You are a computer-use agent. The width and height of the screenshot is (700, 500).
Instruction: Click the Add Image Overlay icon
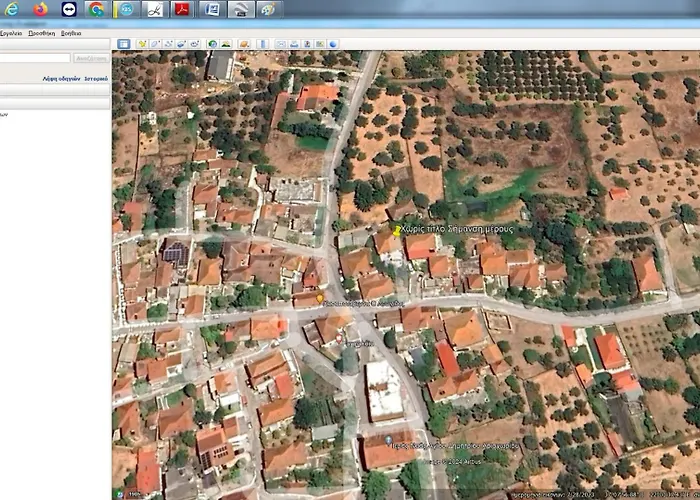click(x=182, y=44)
